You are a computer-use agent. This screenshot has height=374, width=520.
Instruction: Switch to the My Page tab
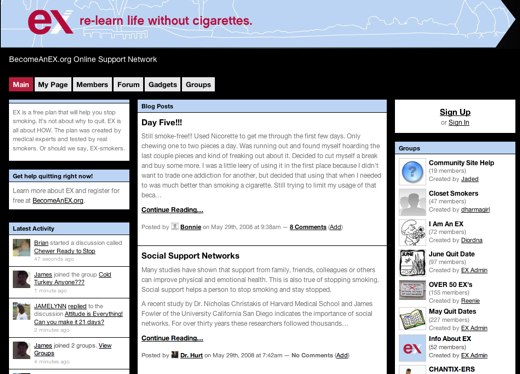(53, 85)
